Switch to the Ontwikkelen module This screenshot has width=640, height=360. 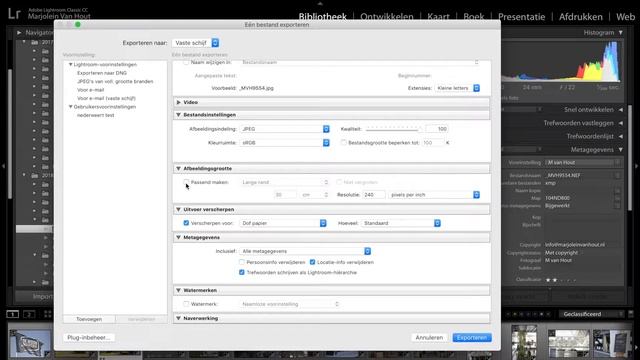(387, 17)
